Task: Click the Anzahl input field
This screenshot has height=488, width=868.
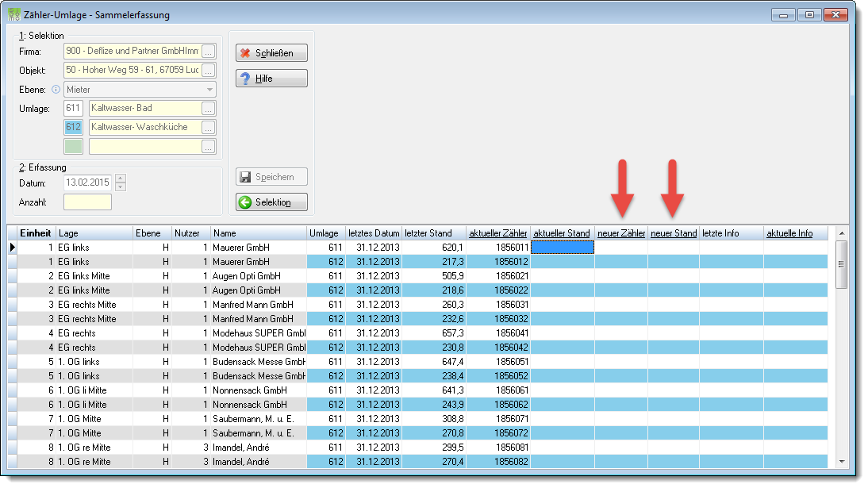Action: [x=87, y=202]
